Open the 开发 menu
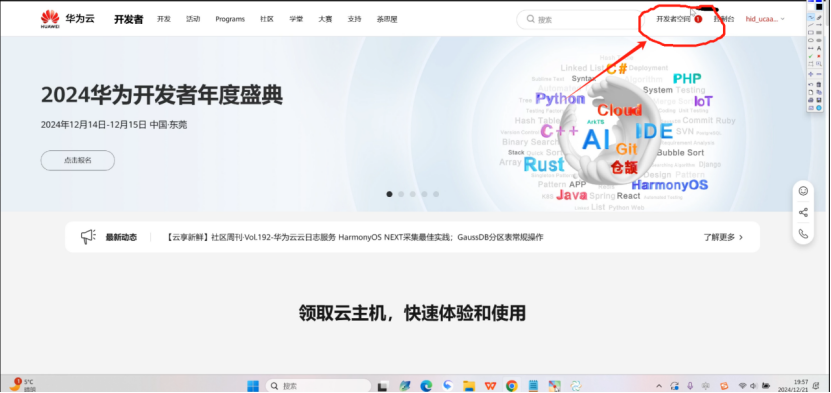The image size is (831, 393). click(164, 19)
